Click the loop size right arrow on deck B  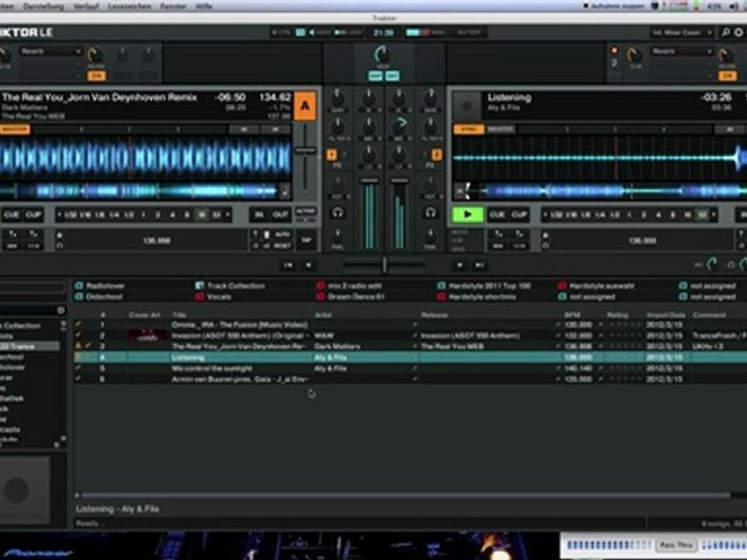pyautogui.click(x=714, y=215)
